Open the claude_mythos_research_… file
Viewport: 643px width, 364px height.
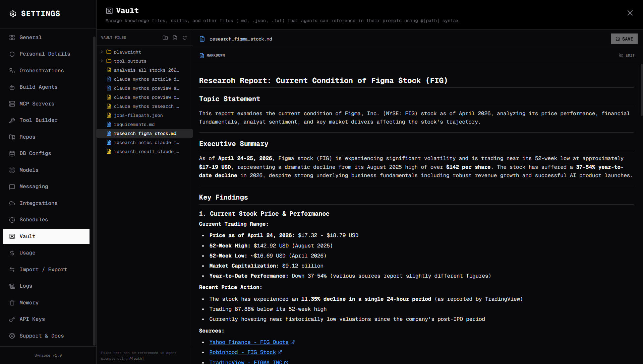[x=144, y=106]
